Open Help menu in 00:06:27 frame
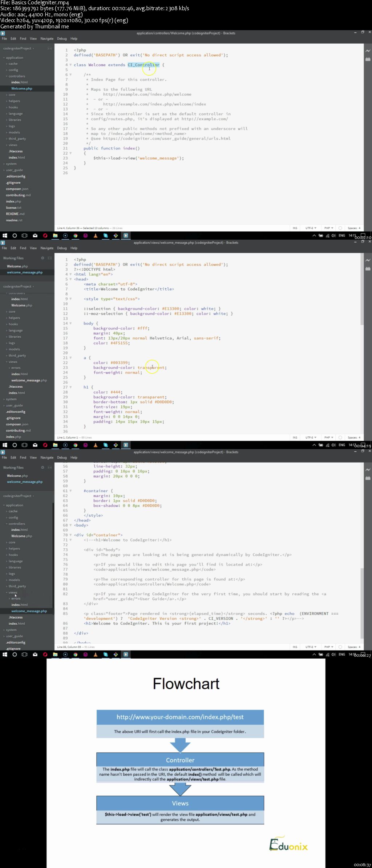 coord(74,457)
